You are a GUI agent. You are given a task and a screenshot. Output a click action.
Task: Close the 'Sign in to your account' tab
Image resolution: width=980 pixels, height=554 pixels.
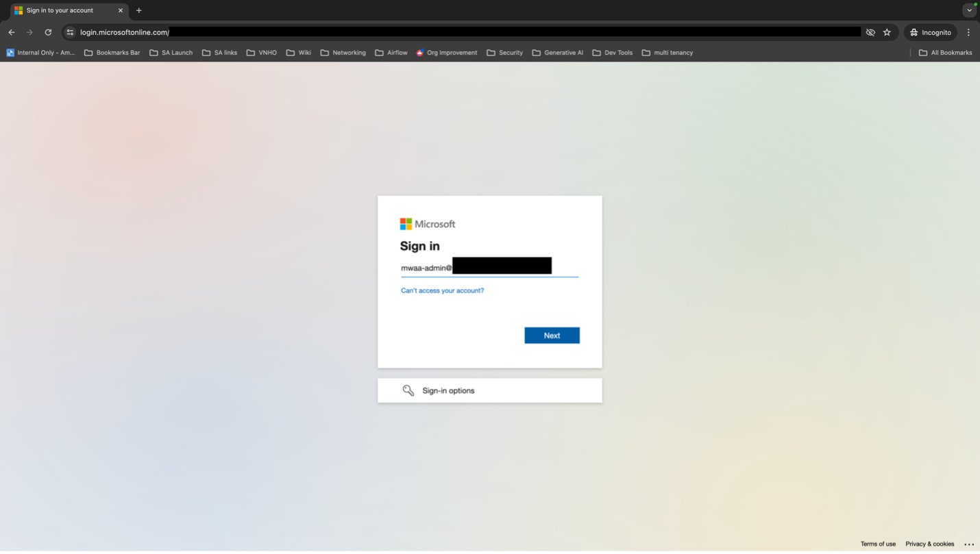(x=121, y=10)
